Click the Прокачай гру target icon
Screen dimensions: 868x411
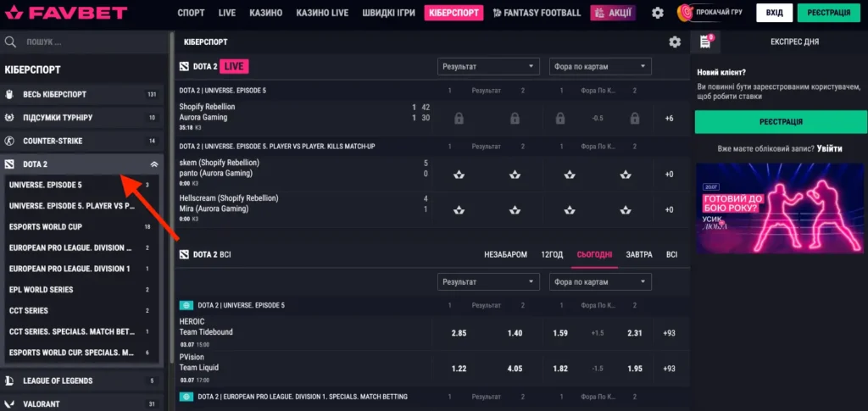click(685, 12)
